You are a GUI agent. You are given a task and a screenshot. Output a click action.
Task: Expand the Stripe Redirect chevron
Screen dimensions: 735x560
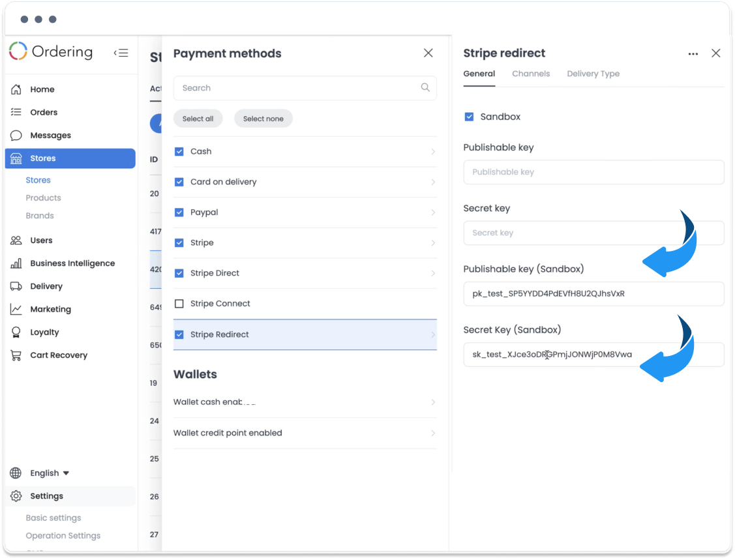[432, 334]
